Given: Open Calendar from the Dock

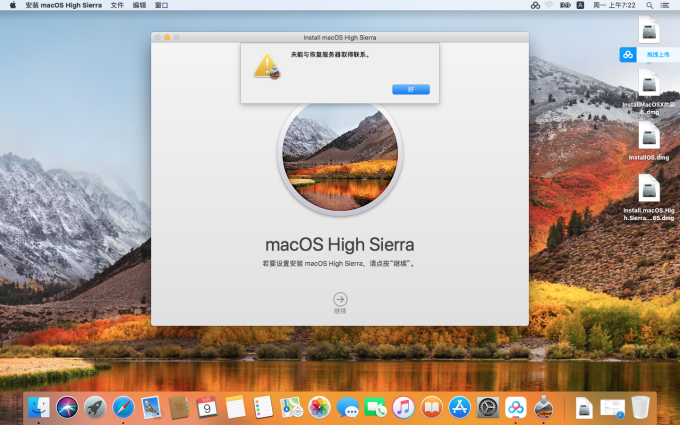Looking at the screenshot, I should (x=207, y=408).
